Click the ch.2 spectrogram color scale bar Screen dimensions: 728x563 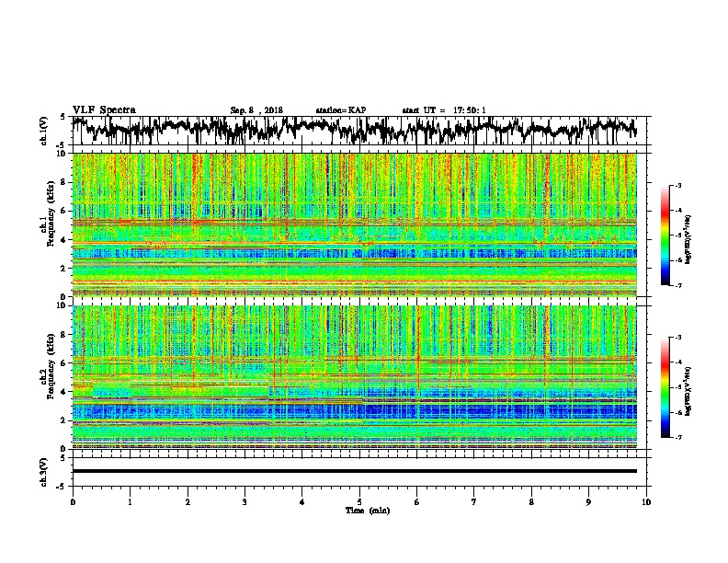tap(665, 387)
